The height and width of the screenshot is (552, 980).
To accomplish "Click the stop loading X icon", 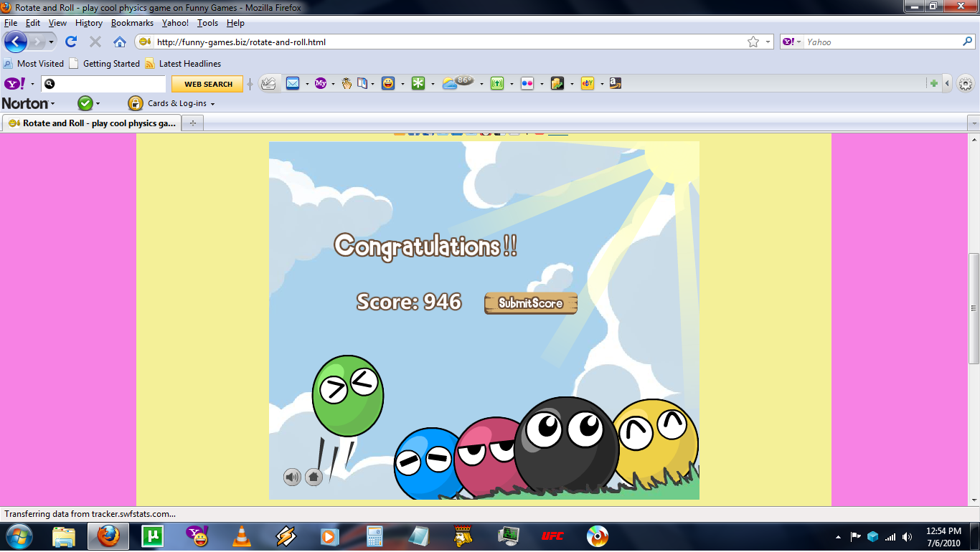I will pos(95,42).
